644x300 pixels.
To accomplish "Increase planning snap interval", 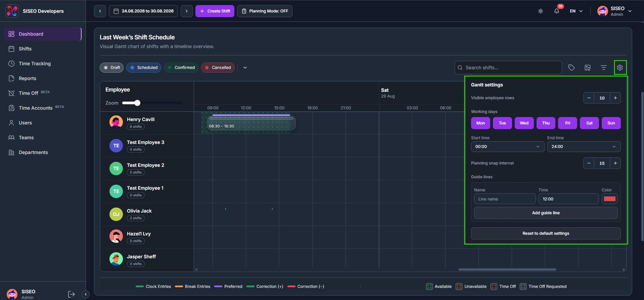I will [615, 163].
